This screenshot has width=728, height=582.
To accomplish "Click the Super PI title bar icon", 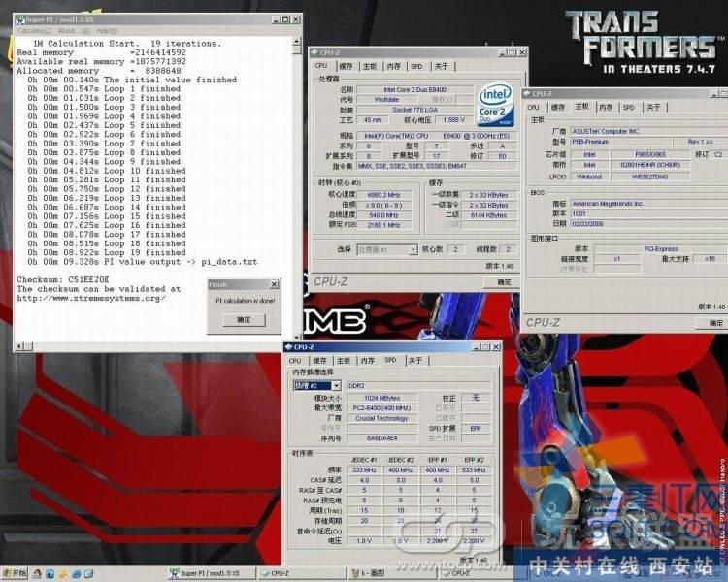I will click(x=20, y=20).
